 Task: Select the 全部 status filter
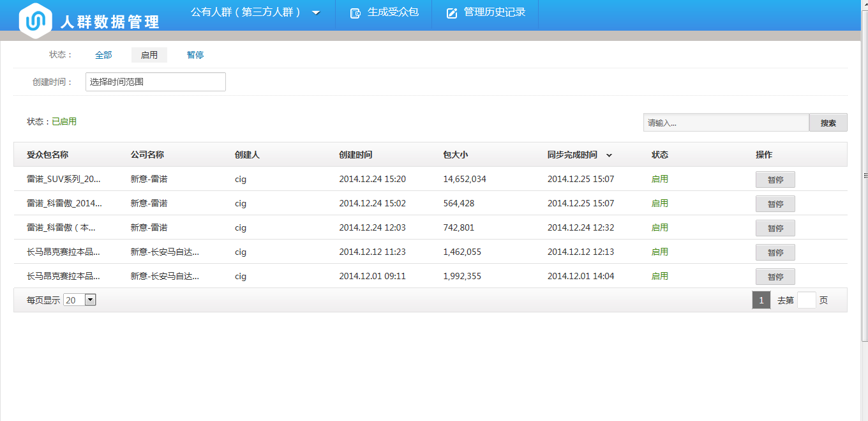pyautogui.click(x=103, y=55)
